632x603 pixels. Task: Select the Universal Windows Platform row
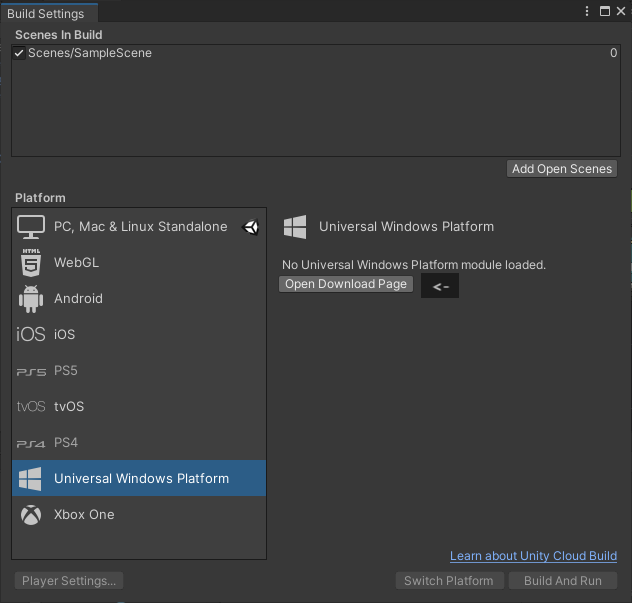pos(139,478)
